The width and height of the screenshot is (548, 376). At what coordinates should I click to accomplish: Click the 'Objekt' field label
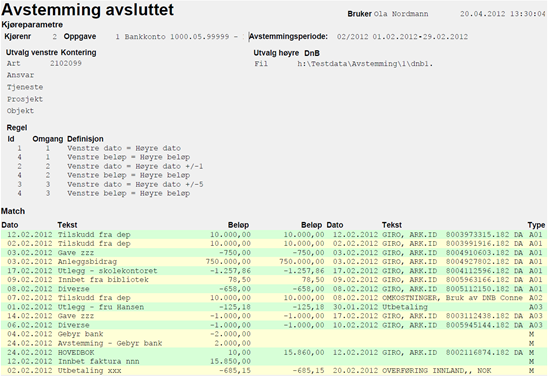coord(20,111)
